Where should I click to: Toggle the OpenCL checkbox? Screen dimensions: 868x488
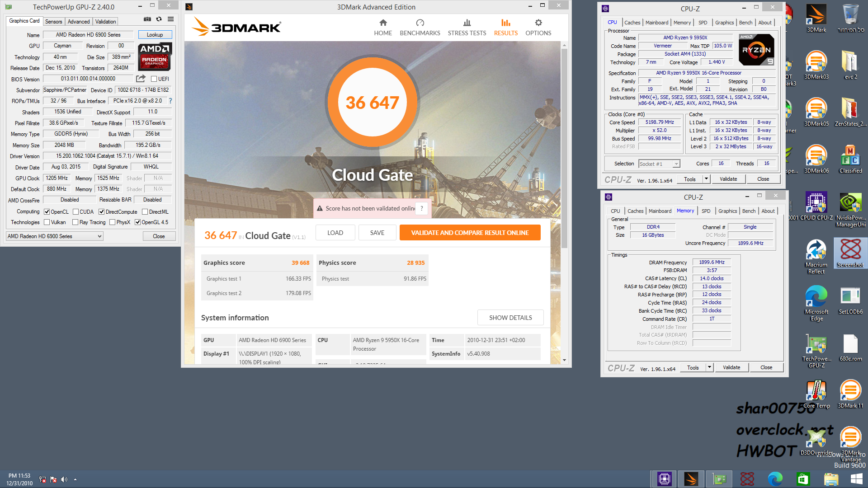click(x=47, y=212)
